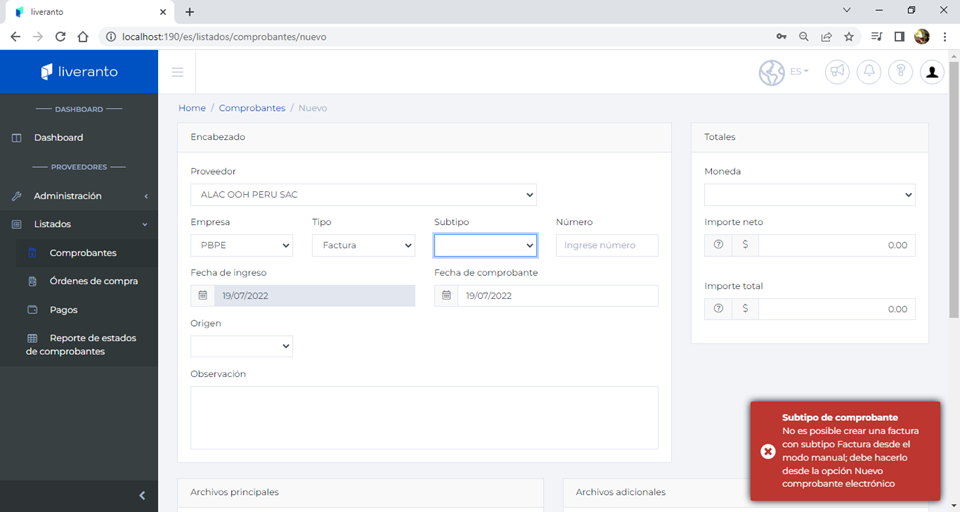Click the Archivos principales panel header
This screenshot has width=960, height=512.
point(360,492)
